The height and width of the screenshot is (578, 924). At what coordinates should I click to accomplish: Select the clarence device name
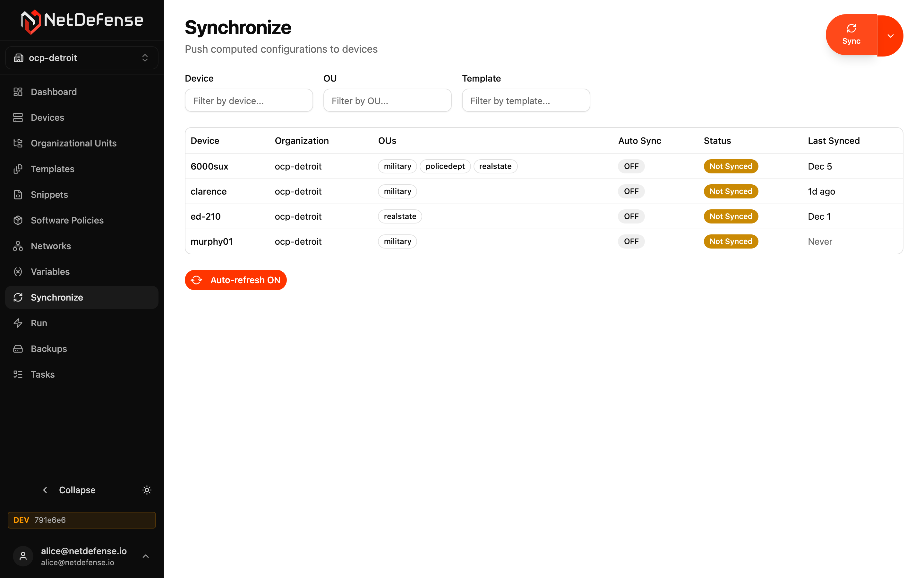(x=209, y=191)
